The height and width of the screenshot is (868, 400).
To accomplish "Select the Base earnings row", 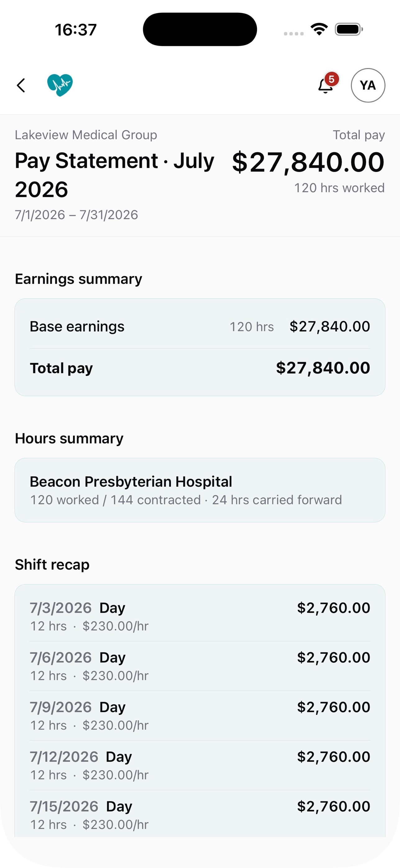I will point(200,327).
